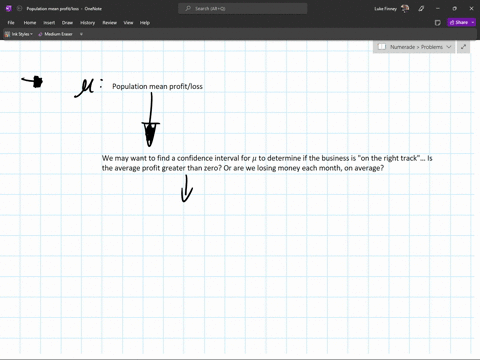Screen dimensions: 480x360
Task: Click the 'We may want to find a confidence interval' paragraph
Action: [x=267, y=163]
